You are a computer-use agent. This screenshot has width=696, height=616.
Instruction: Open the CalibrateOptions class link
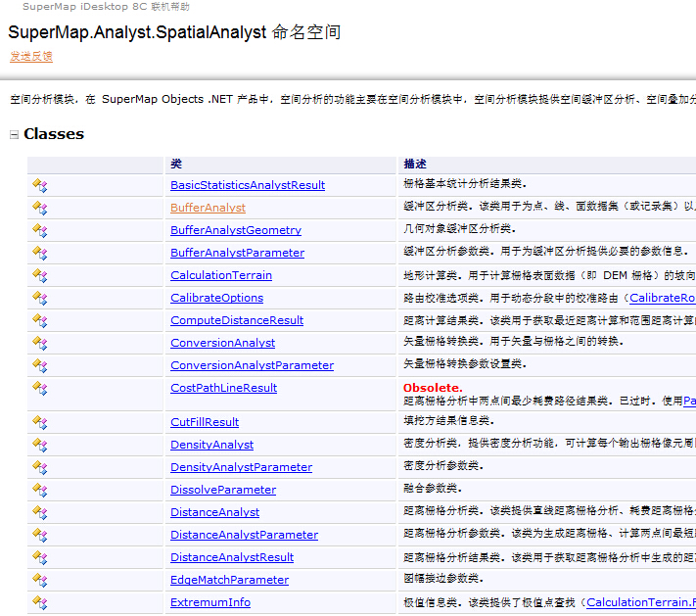click(x=216, y=298)
